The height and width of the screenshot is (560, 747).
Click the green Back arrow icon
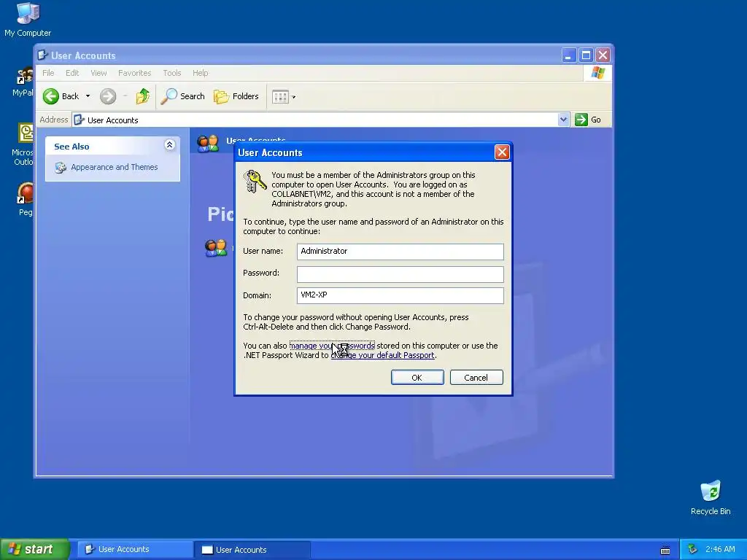50,96
